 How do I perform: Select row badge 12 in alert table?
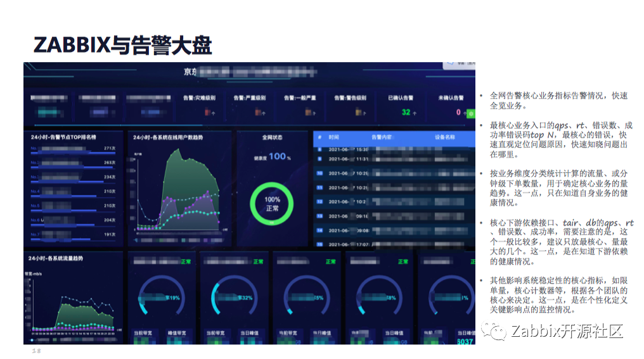click(319, 201)
